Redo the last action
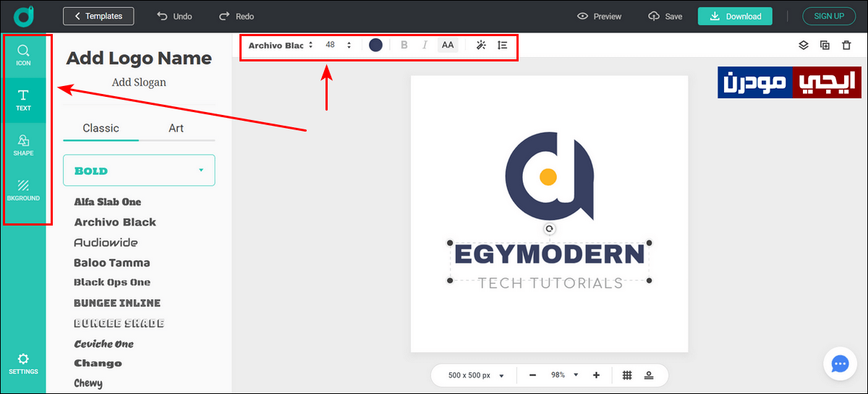This screenshot has height=394, width=868. click(237, 16)
